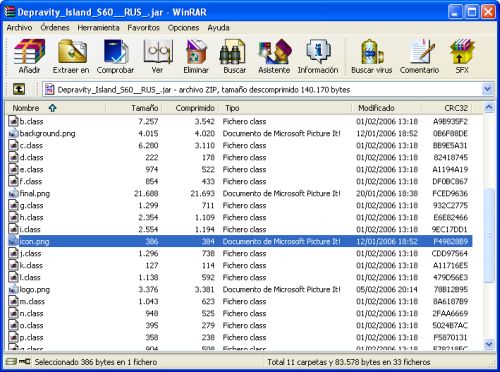Open the Ayuda menu

[x=218, y=28]
